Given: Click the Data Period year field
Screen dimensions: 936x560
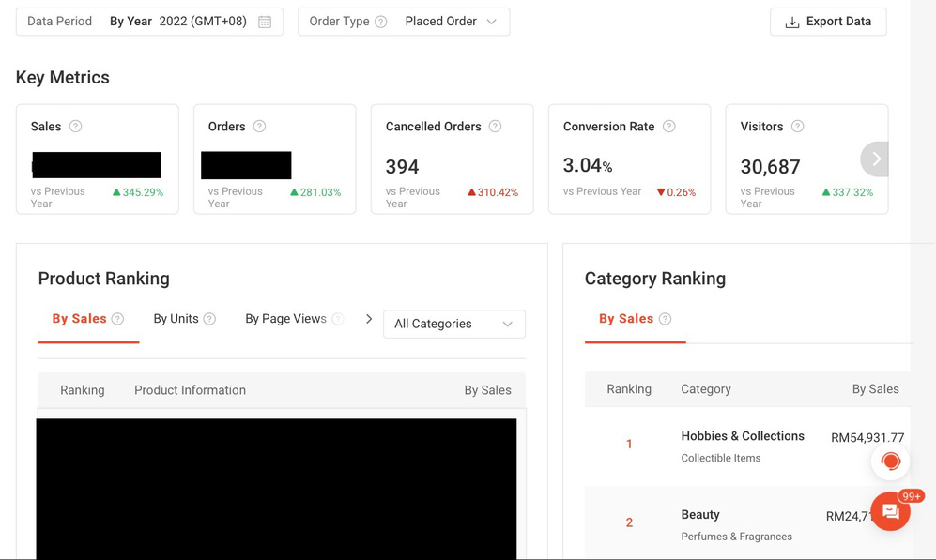Looking at the screenshot, I should (x=202, y=22).
